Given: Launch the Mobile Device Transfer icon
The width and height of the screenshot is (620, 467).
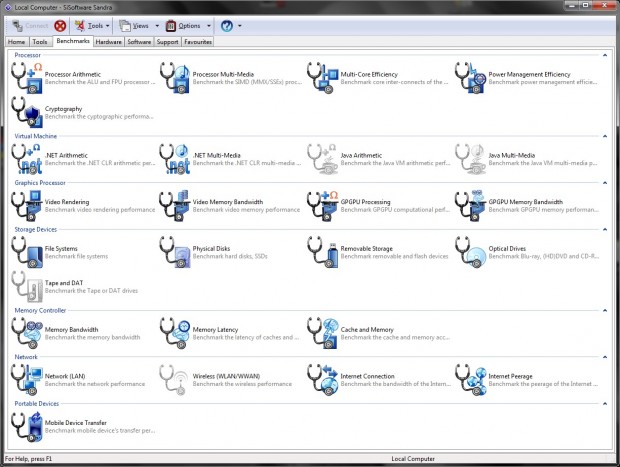Looking at the screenshot, I should pyautogui.click(x=27, y=427).
